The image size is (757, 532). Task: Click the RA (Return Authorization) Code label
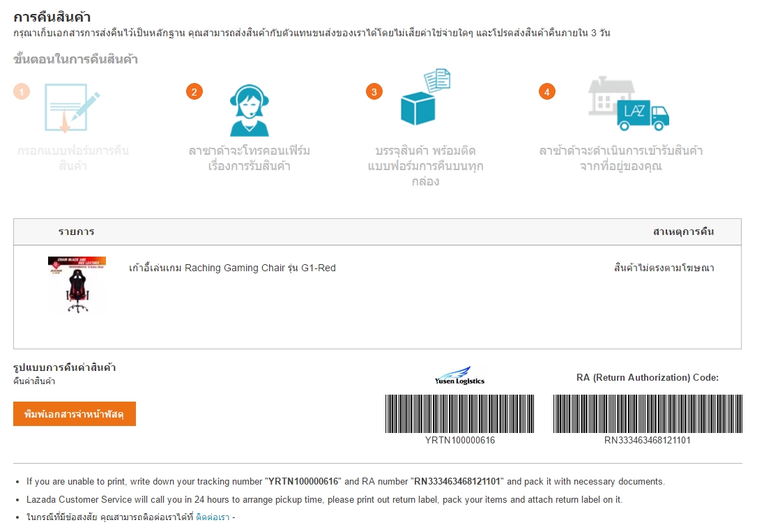click(x=648, y=377)
